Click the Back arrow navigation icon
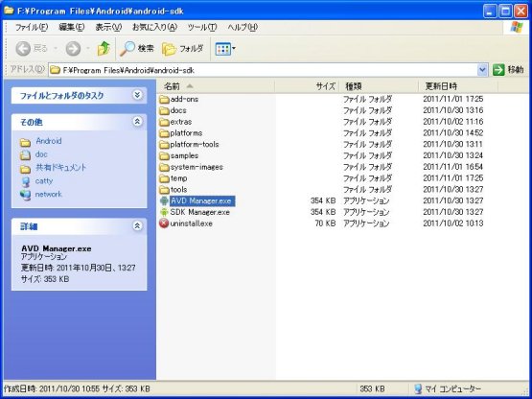 pyautogui.click(x=23, y=49)
